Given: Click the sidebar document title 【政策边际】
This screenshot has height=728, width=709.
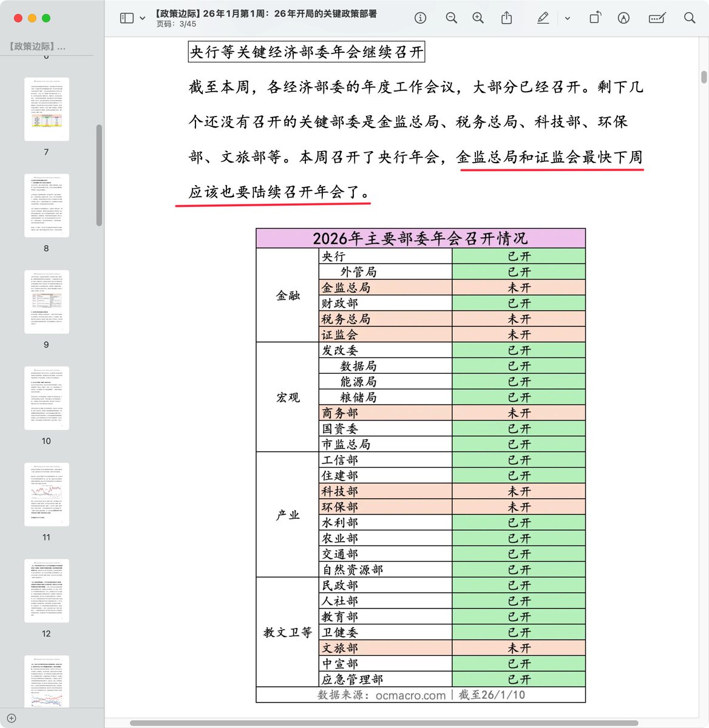Looking at the screenshot, I should click(x=37, y=46).
